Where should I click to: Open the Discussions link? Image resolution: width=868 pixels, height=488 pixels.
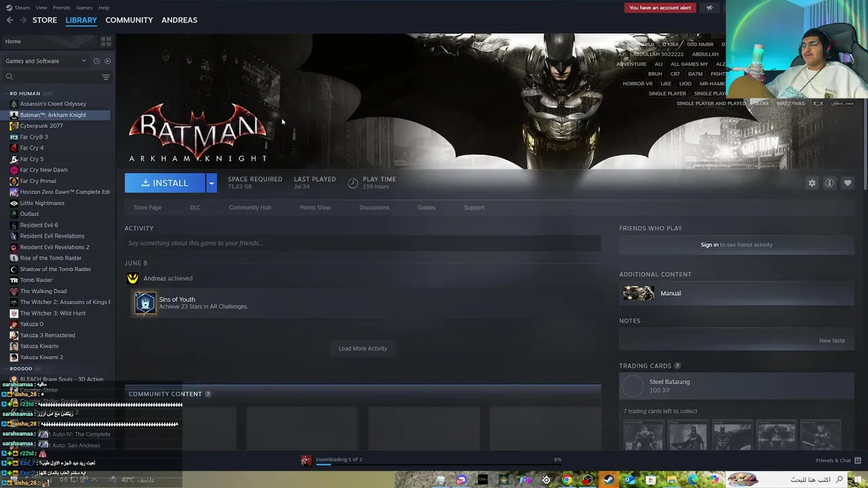pyautogui.click(x=374, y=207)
